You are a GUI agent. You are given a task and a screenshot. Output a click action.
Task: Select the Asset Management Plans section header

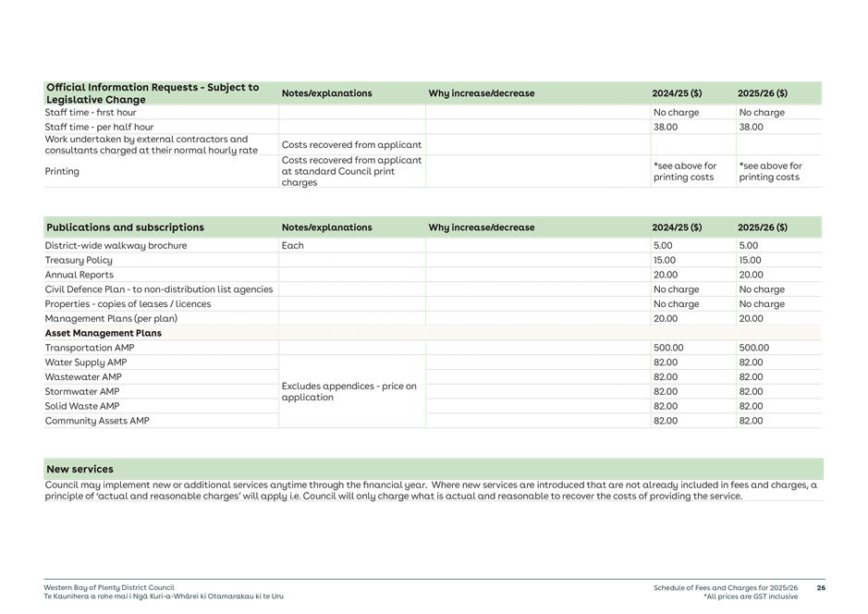coord(103,333)
